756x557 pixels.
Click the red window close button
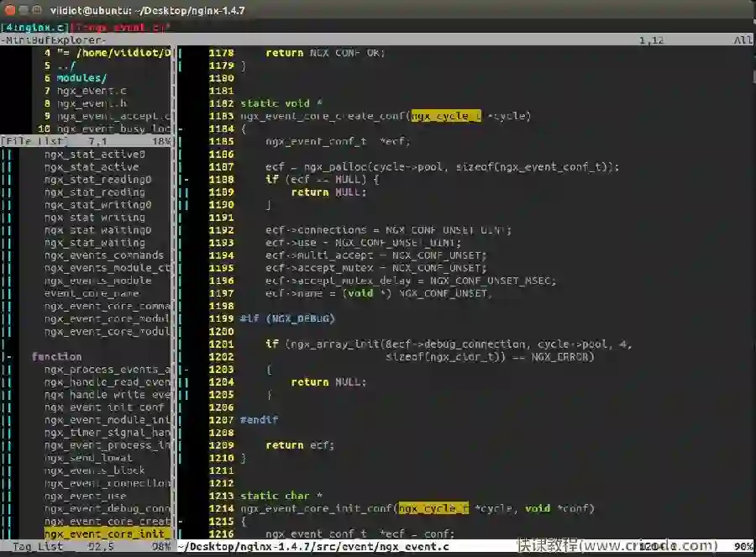(10, 9)
